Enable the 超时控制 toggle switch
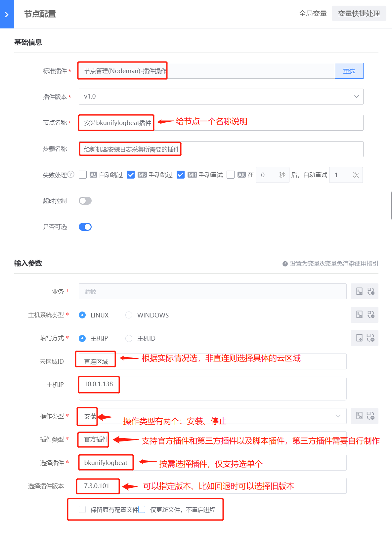This screenshot has height=542, width=392. tap(85, 201)
